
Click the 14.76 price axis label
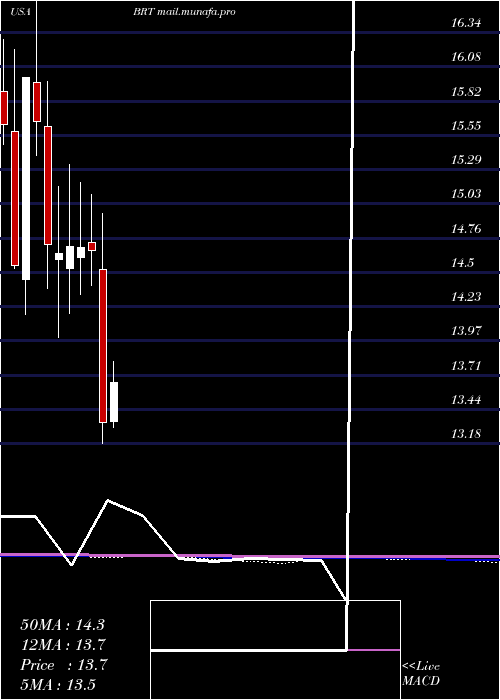click(x=466, y=229)
